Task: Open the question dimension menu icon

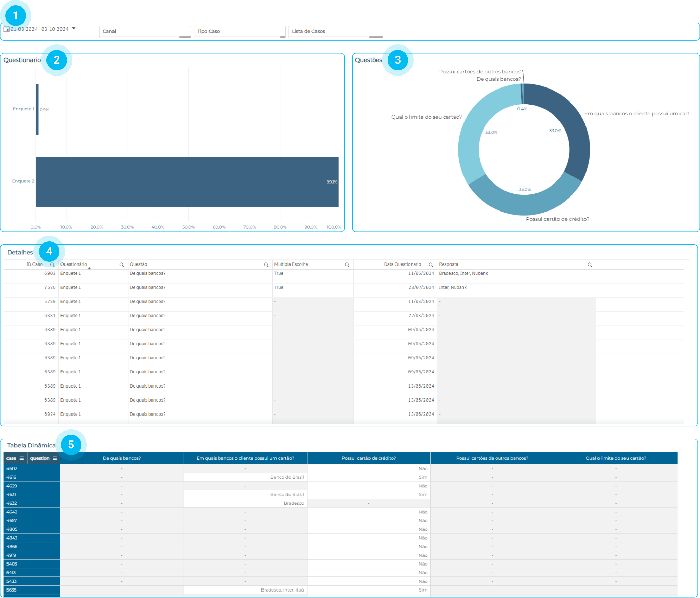Action: [x=55, y=458]
